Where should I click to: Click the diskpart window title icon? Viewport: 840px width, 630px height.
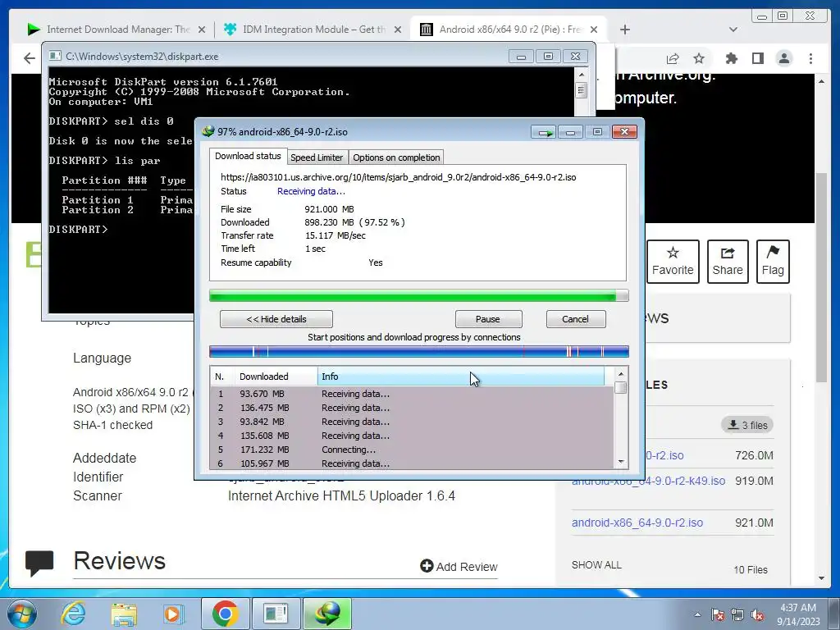(x=55, y=57)
